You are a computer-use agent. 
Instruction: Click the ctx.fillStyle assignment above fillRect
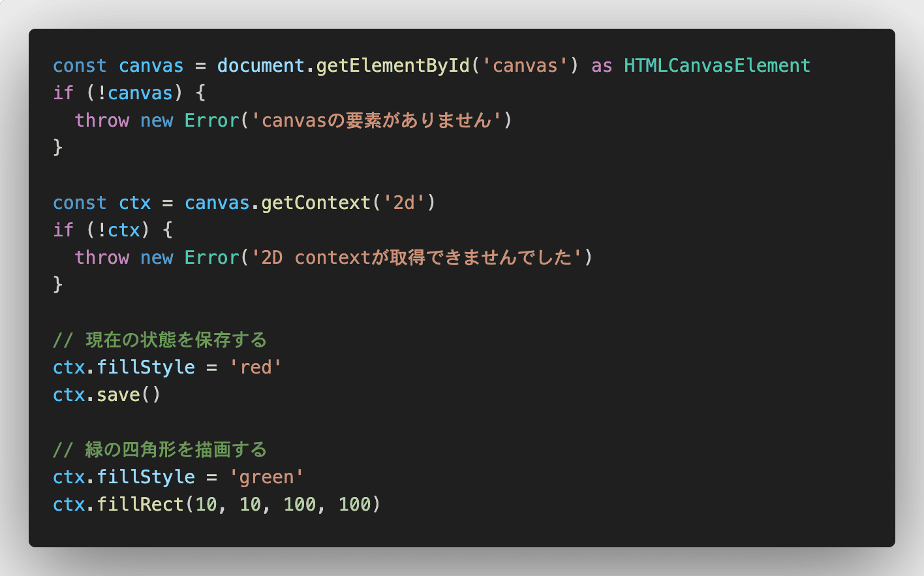pos(178,477)
